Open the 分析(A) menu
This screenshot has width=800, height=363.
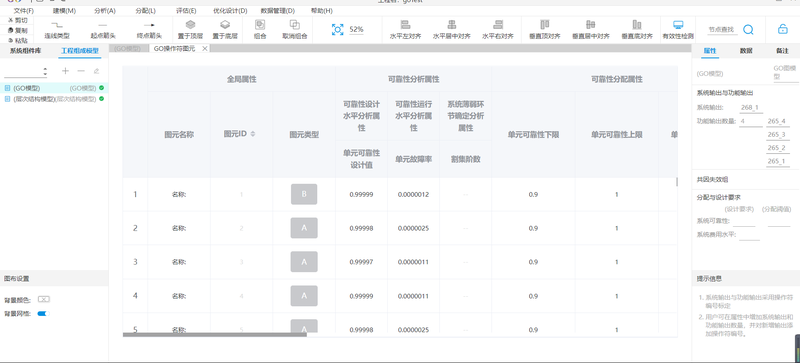[105, 10]
